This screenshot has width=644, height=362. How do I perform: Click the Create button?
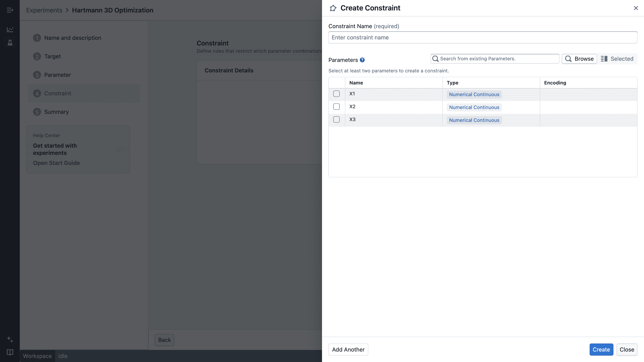(x=601, y=350)
